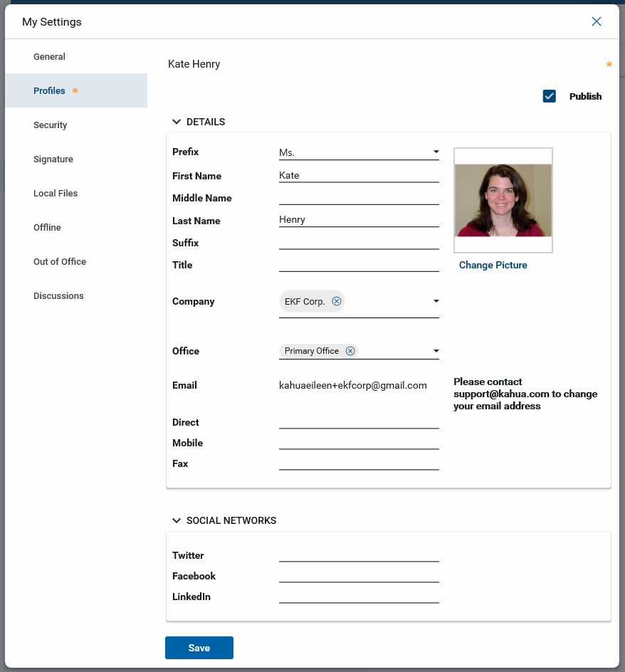
Task: Select the Out of Office tab
Action: click(60, 261)
